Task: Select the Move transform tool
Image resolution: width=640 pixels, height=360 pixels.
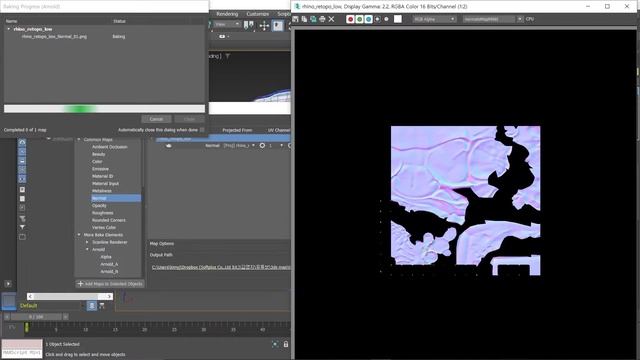Action: click(x=264, y=26)
